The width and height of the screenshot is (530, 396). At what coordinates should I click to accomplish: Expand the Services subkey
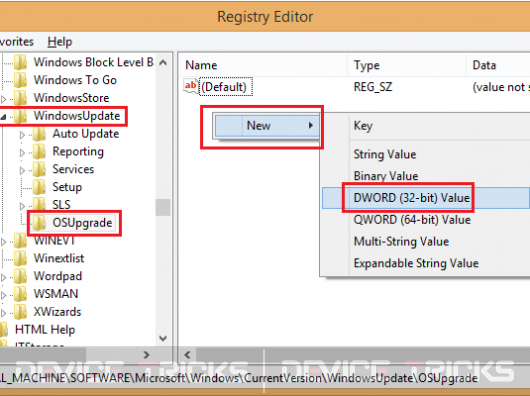(22, 171)
